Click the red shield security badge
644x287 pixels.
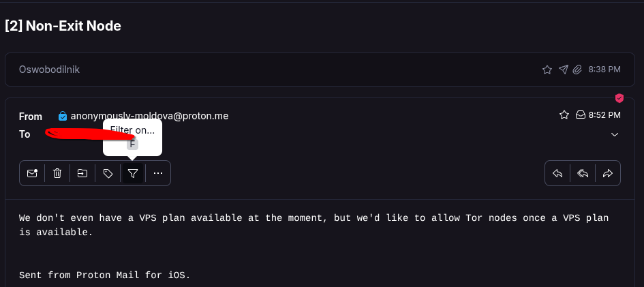click(619, 98)
